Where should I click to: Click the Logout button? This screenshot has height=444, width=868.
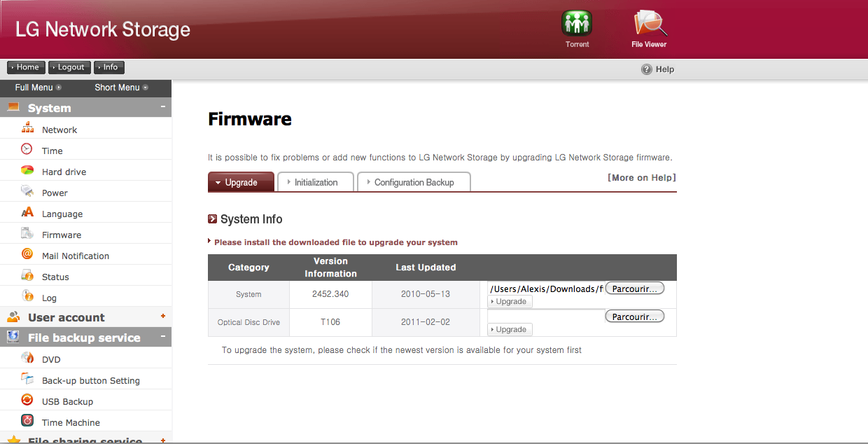coord(70,67)
